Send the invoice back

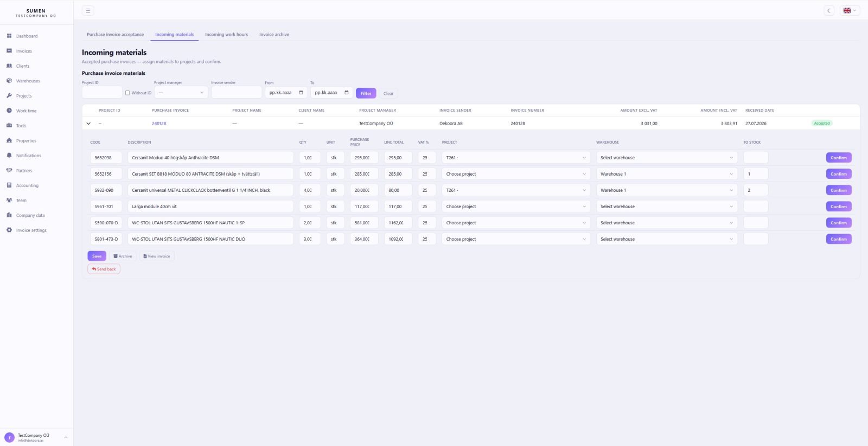tap(104, 269)
